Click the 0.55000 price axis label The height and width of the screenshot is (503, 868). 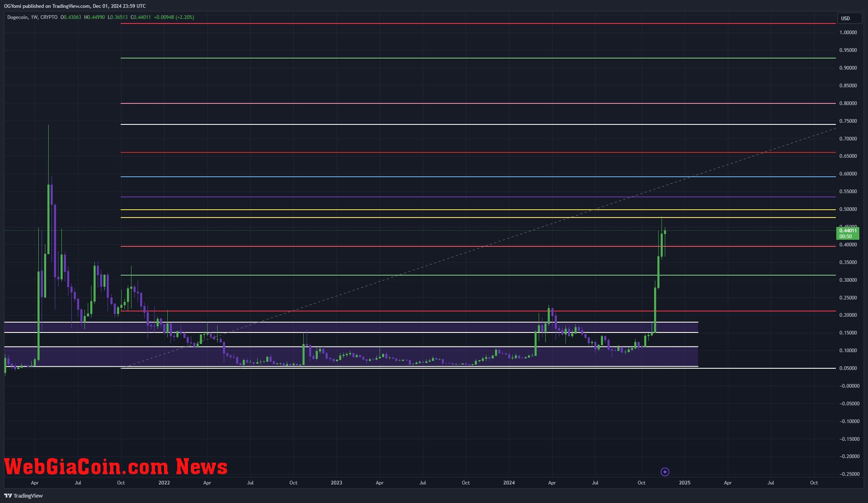tap(848, 192)
